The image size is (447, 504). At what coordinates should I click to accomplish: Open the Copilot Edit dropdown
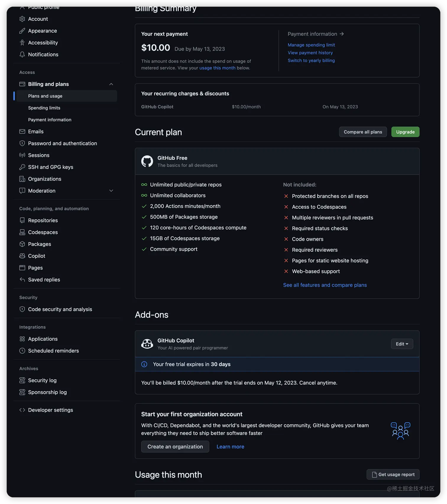402,344
